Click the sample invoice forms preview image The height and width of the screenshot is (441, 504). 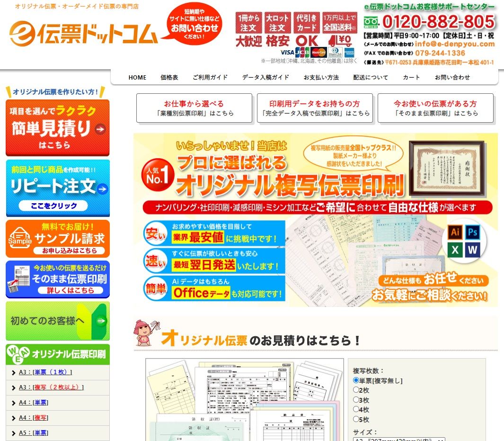pyautogui.click(x=245, y=400)
